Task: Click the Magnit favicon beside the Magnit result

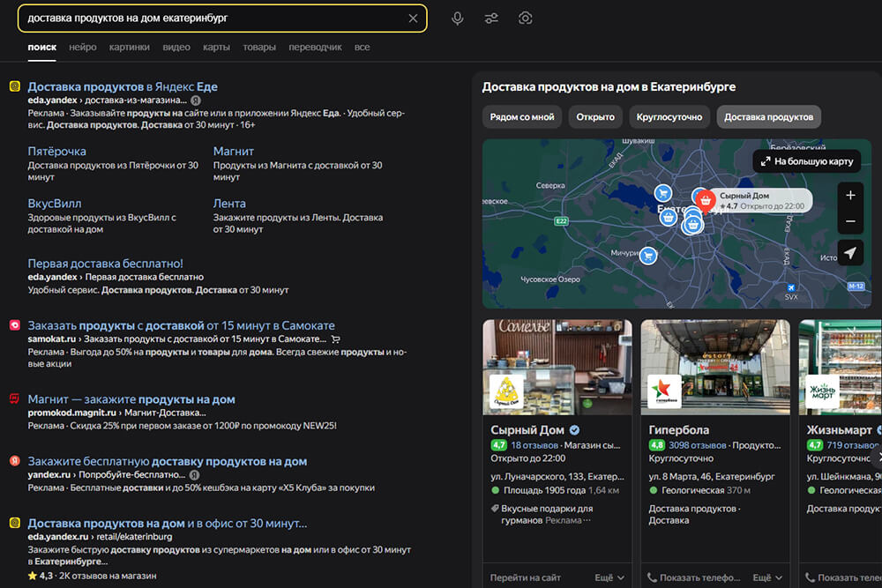Action: [x=15, y=398]
